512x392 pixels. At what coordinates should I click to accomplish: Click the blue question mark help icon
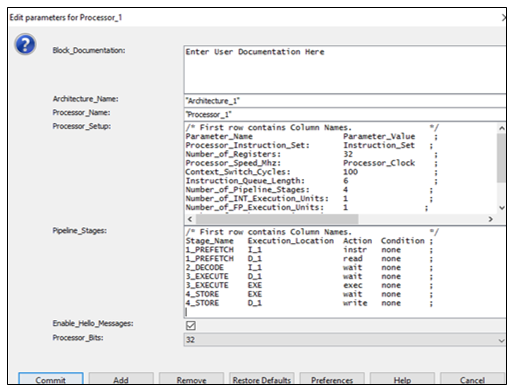click(25, 44)
